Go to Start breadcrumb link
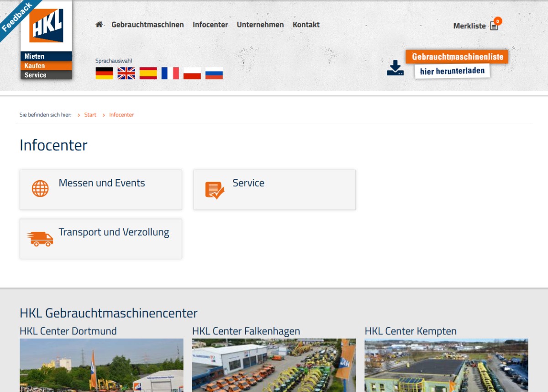The width and height of the screenshot is (548, 392). (90, 115)
